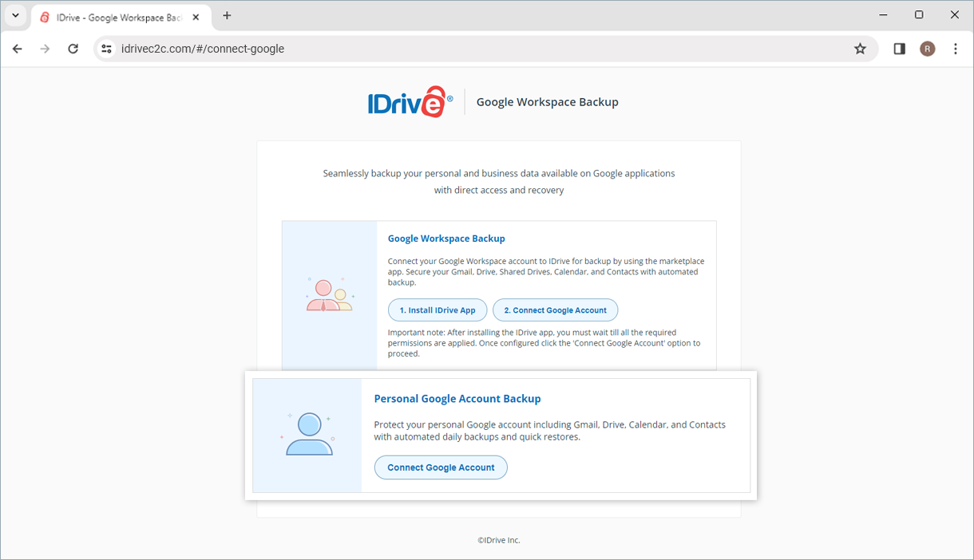Click Connect Google Account under Personal backup
Screen dimensions: 974x560
441,467
